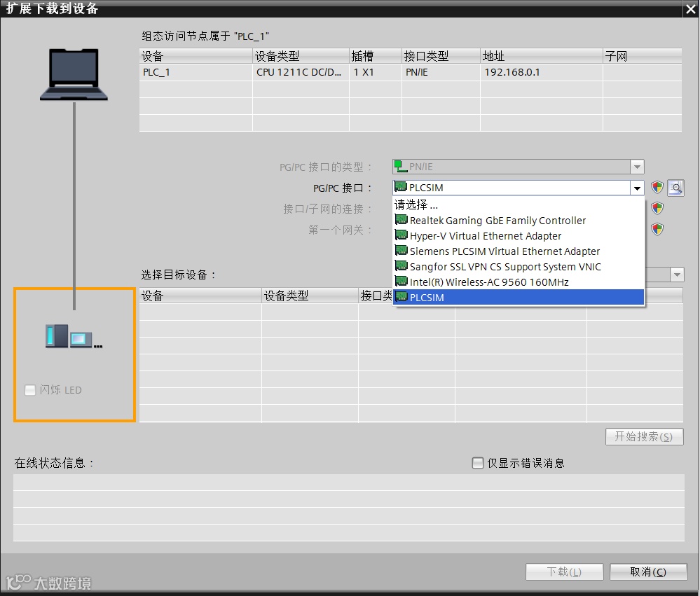The height and width of the screenshot is (596, 700).
Task: Click the online status information area
Action: [x=349, y=508]
